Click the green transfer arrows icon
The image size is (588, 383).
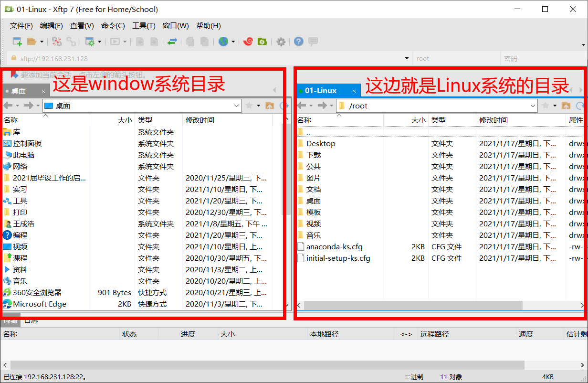pyautogui.click(x=172, y=42)
